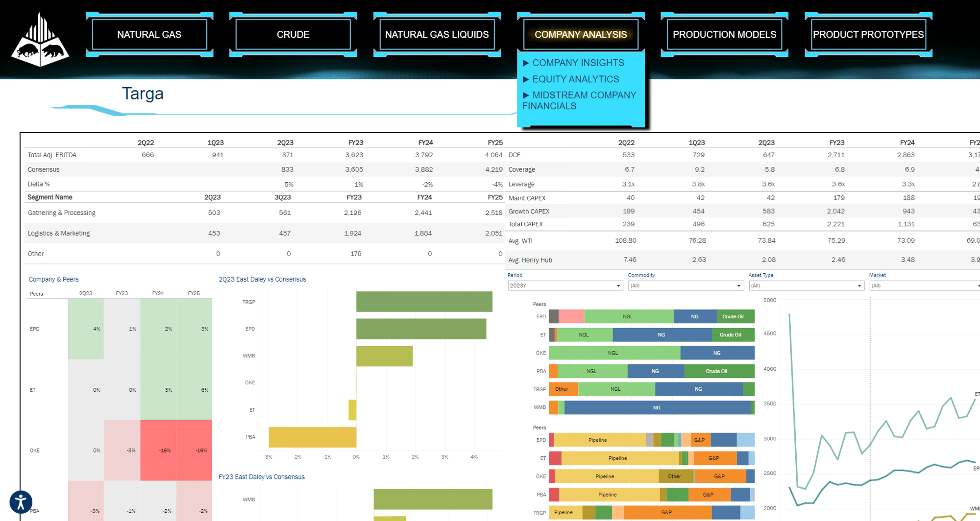This screenshot has width=980, height=521.
Task: Click the Growth CAPEX row label
Action: coord(529,211)
